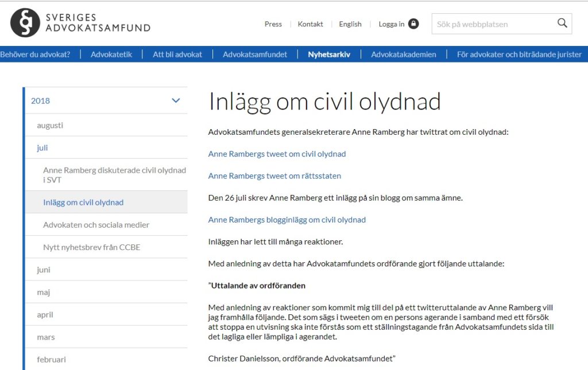Screen dimensions: 588x370
Task: Click the Sveriges Advokatsamfund logo
Action: pyautogui.click(x=80, y=23)
